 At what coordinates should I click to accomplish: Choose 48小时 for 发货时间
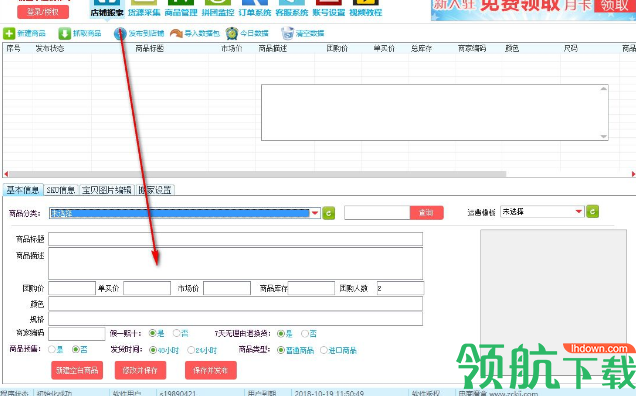click(x=153, y=350)
